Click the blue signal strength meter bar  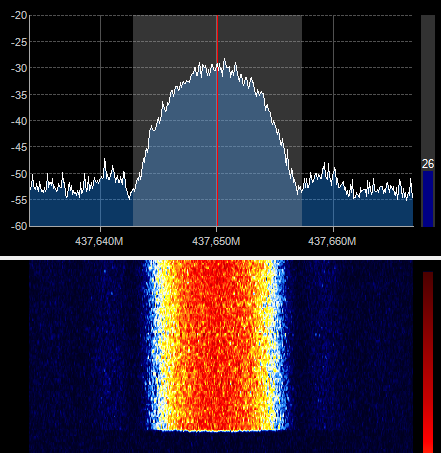click(428, 199)
